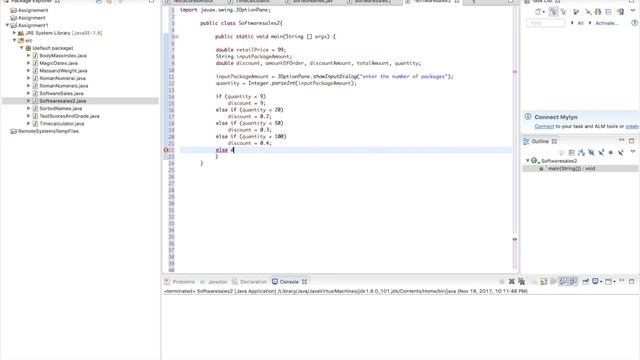The image size is (640, 360).
Task: Toggle Scroll Lock in the Console toolbar
Action: (544, 282)
